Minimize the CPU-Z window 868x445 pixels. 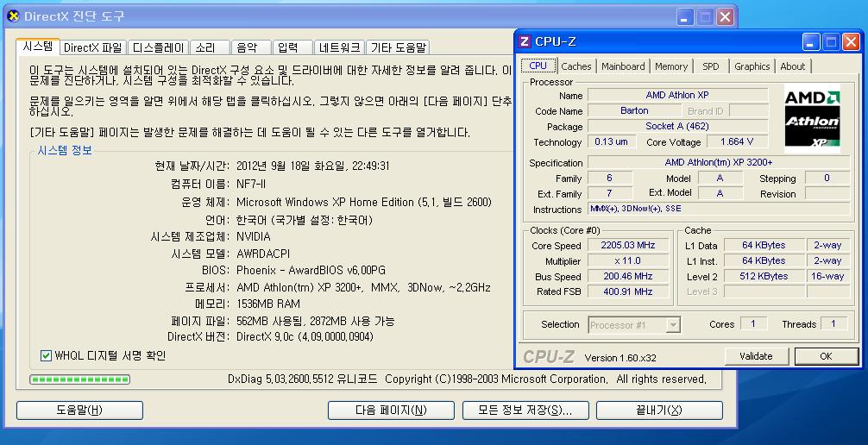811,42
